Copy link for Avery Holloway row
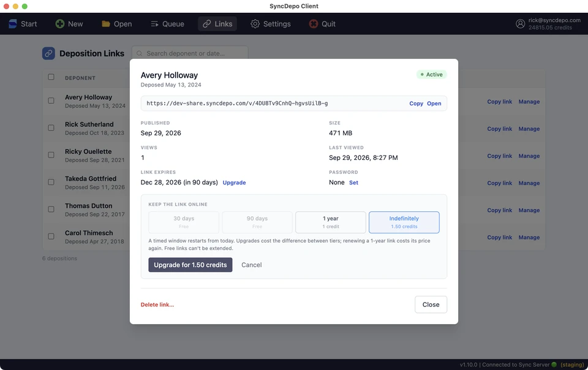 tap(500, 102)
